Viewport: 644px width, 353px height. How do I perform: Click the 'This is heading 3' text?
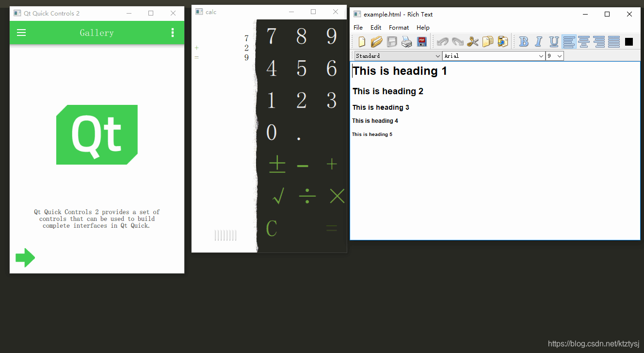pos(381,107)
